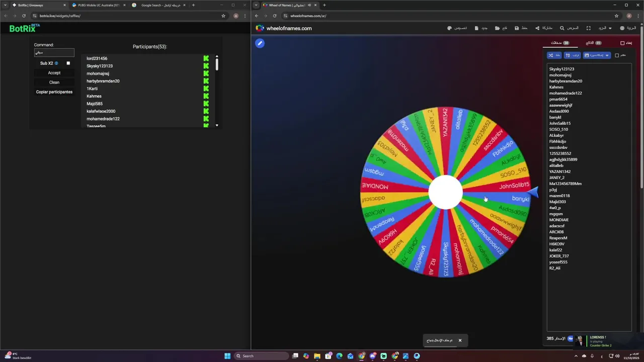Viewport: 644px width, 362px height.
Task: Click the Sub X2 info icon
Action: click(x=56, y=63)
